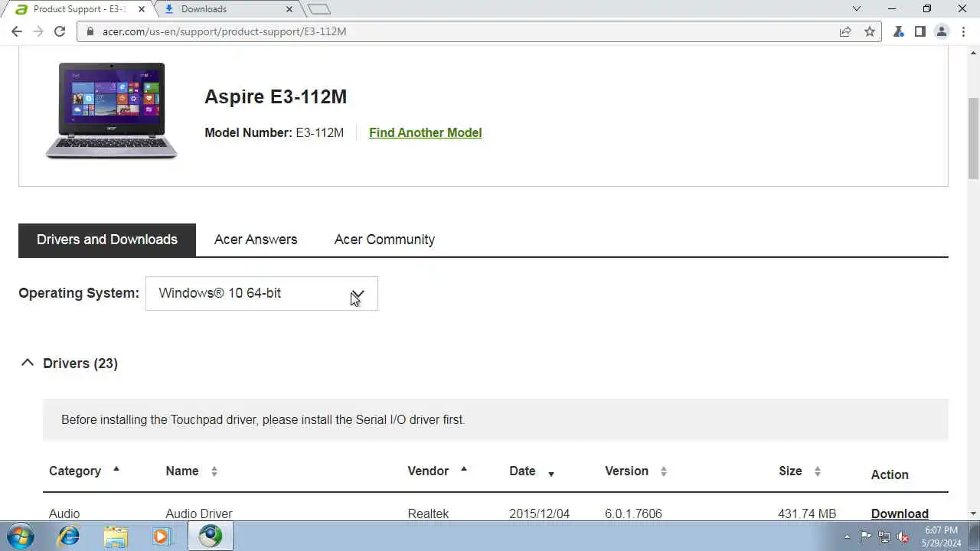Open the Chrome profile avatar
Image resolution: width=980 pixels, height=551 pixels.
(x=942, y=31)
